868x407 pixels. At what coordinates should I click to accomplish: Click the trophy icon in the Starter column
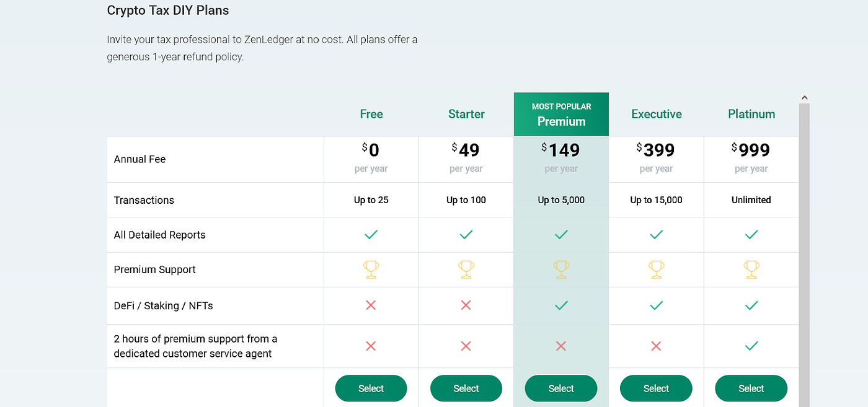[x=466, y=269]
